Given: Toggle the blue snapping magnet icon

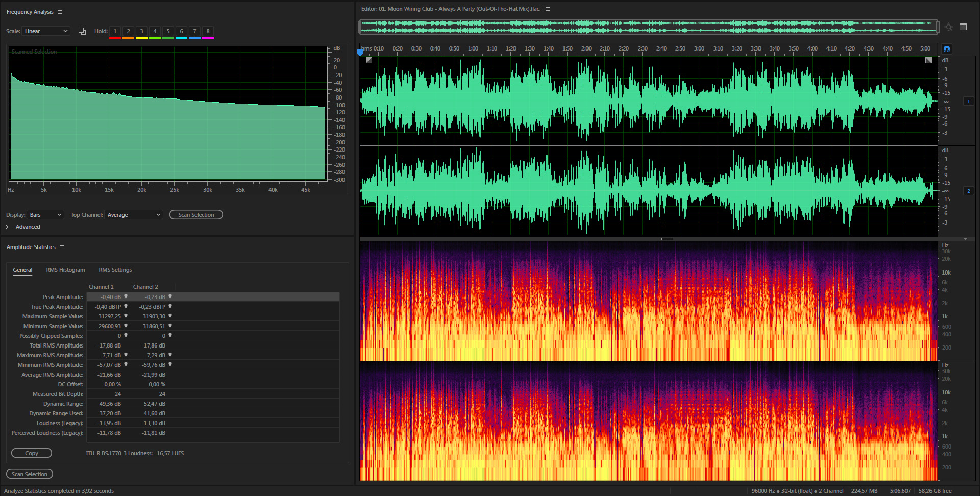Looking at the screenshot, I should [x=946, y=49].
